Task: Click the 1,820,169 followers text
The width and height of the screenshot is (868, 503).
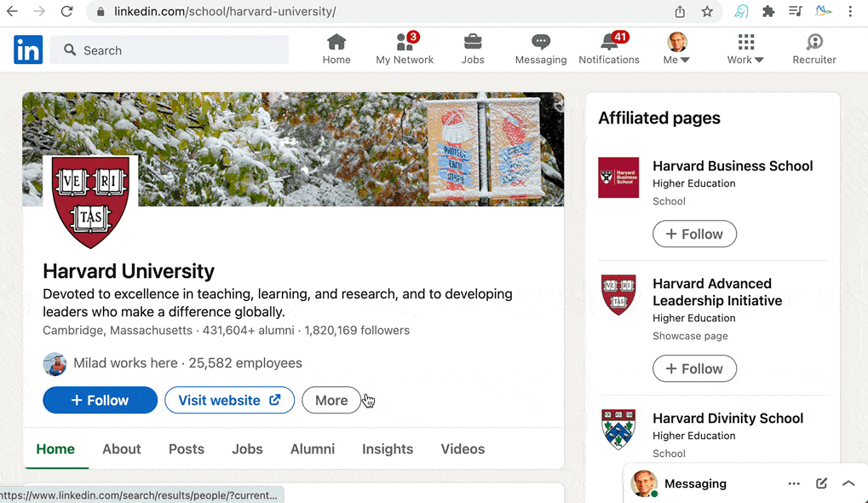Action: point(357,330)
